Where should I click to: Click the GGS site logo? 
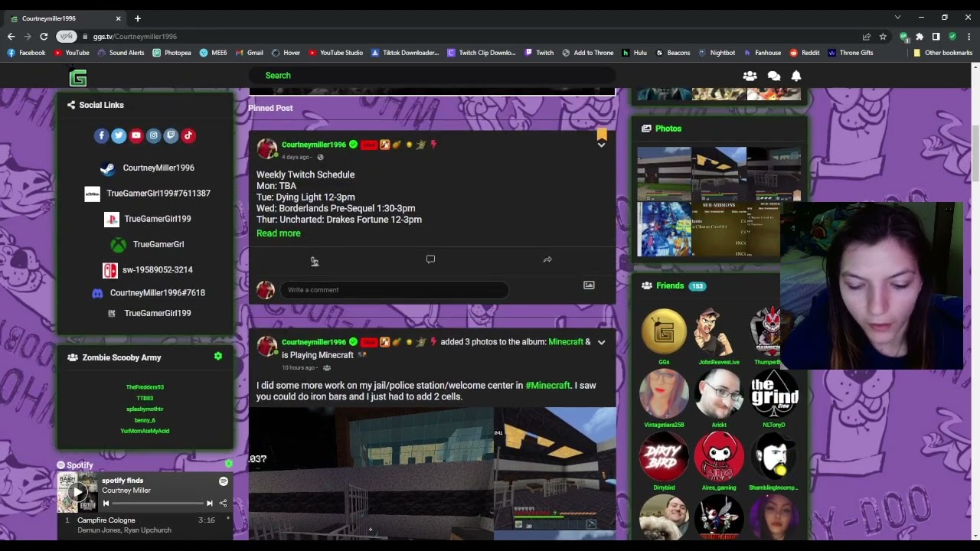pos(78,77)
